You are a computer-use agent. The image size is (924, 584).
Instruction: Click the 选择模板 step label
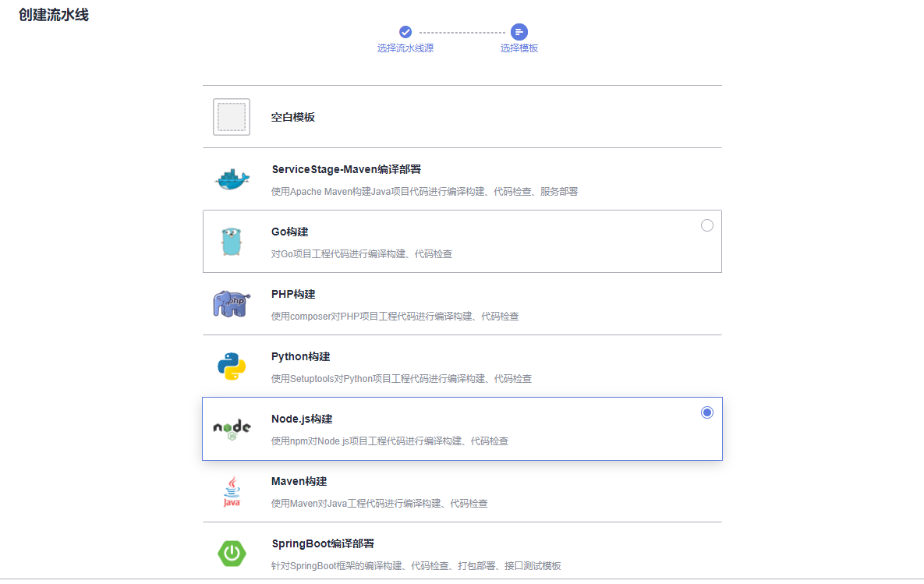click(x=519, y=48)
